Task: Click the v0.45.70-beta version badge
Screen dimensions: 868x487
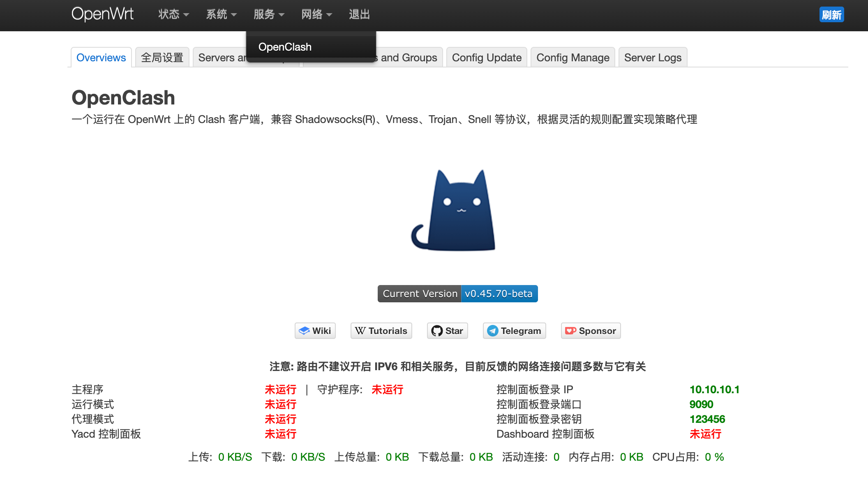Action: coord(499,294)
